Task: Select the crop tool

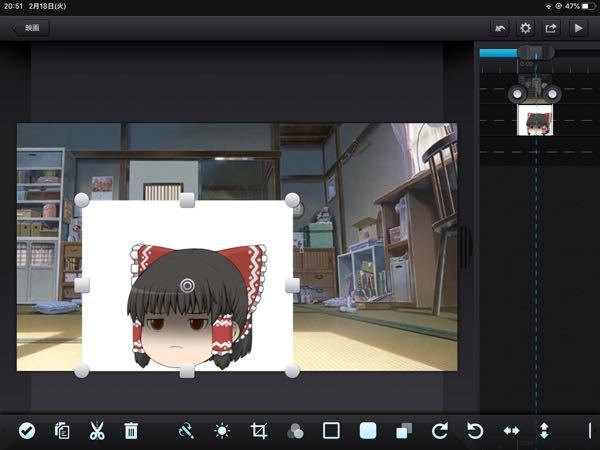Action: tap(259, 431)
